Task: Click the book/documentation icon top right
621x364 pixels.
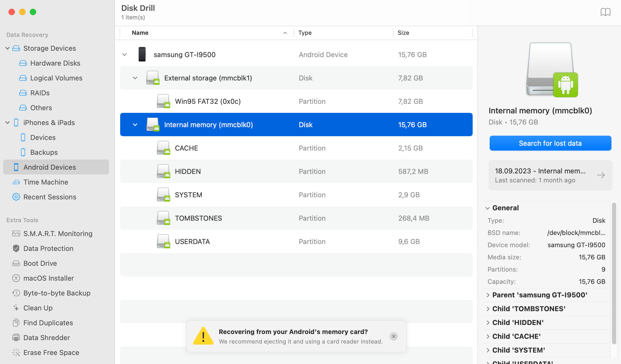Action: (605, 12)
